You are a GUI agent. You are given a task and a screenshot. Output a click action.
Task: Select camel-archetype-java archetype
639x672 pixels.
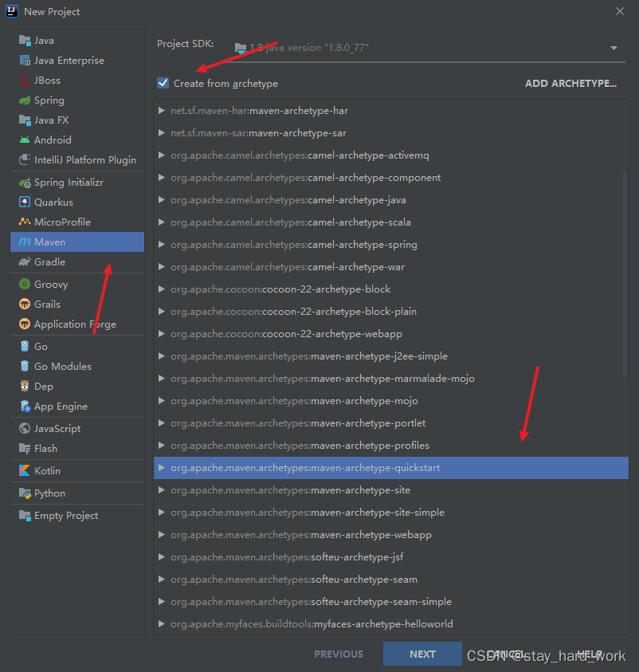click(391, 200)
